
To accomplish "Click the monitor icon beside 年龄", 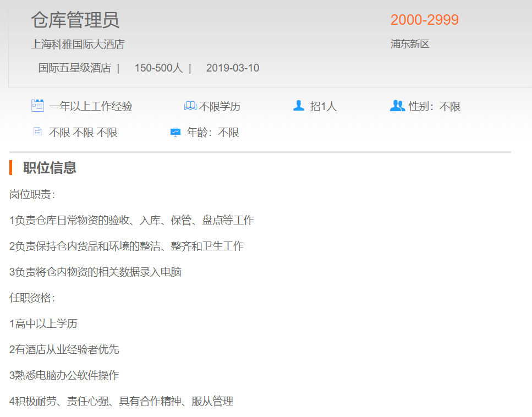I will click(x=175, y=132).
